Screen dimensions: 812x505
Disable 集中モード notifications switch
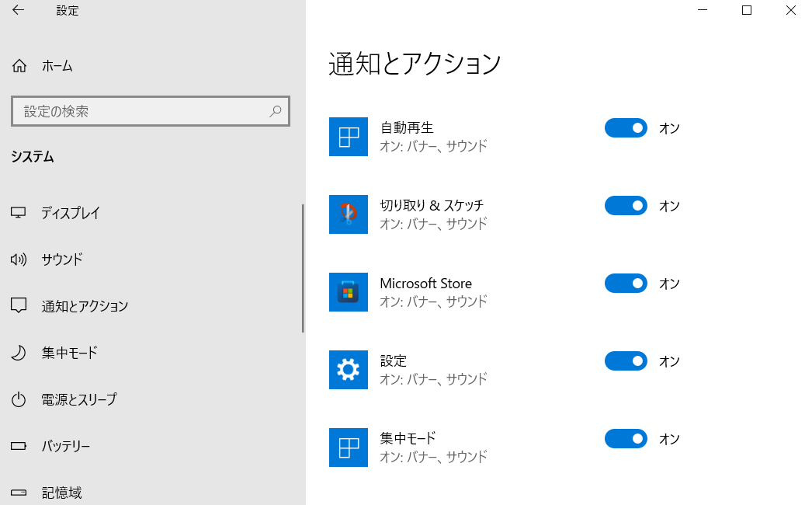(x=626, y=438)
